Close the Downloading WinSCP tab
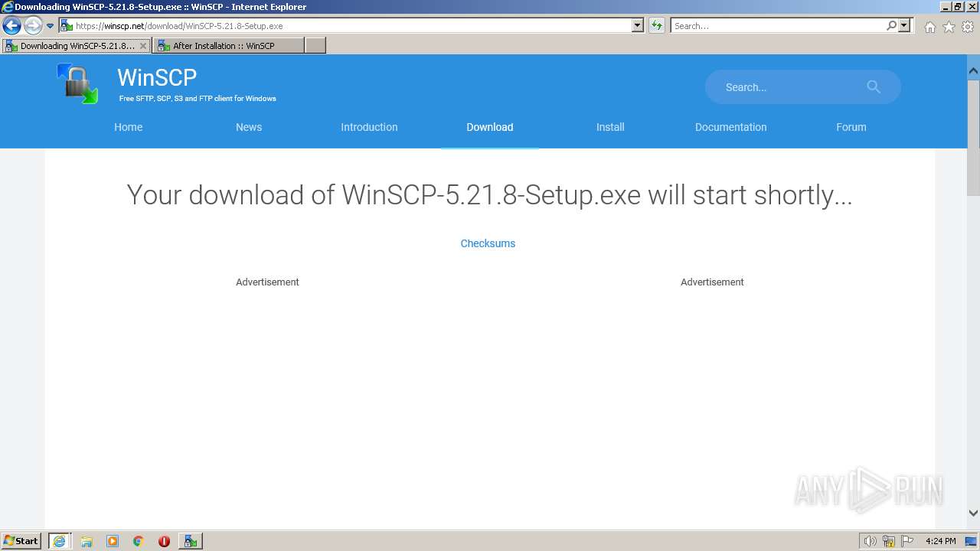980x551 pixels. point(142,46)
